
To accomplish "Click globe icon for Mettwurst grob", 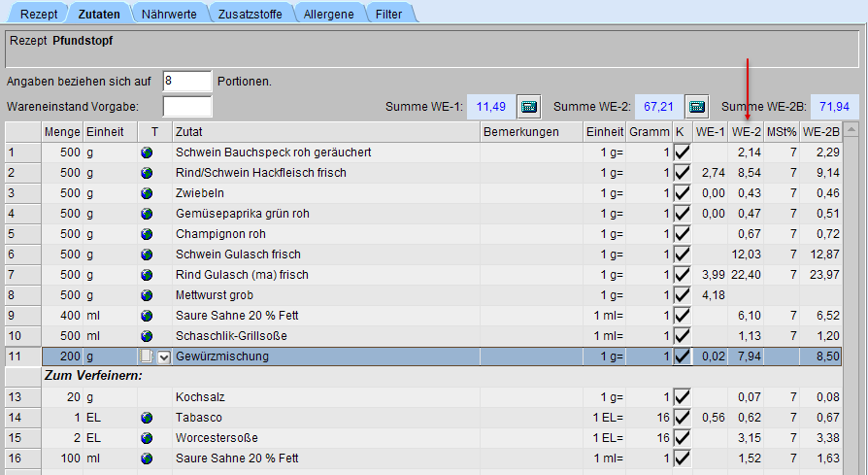I will (x=147, y=295).
